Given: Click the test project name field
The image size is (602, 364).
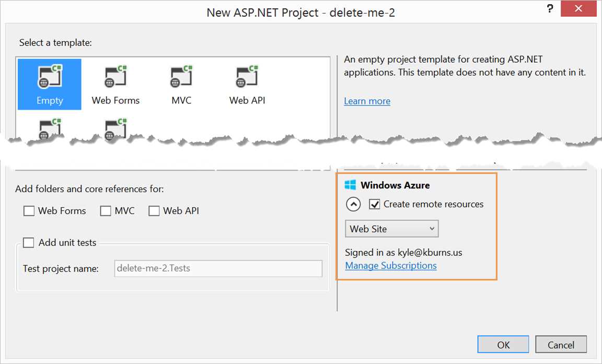Looking at the screenshot, I should [x=218, y=268].
